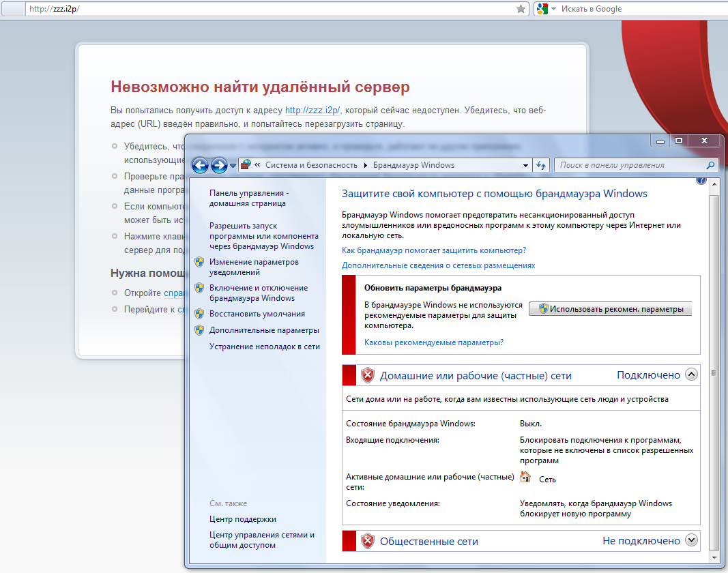Collapse the private networks section chevron
This screenshot has height=573, width=728.
691,374
